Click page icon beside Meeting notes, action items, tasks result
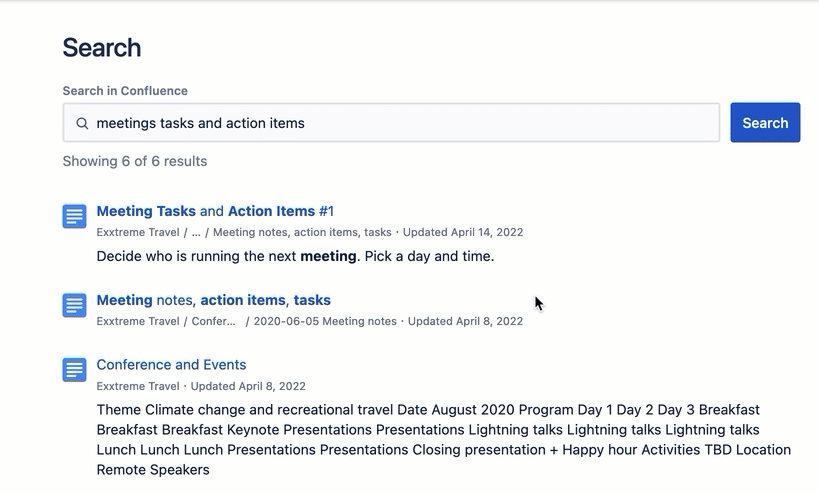The image size is (819, 493). [75, 305]
